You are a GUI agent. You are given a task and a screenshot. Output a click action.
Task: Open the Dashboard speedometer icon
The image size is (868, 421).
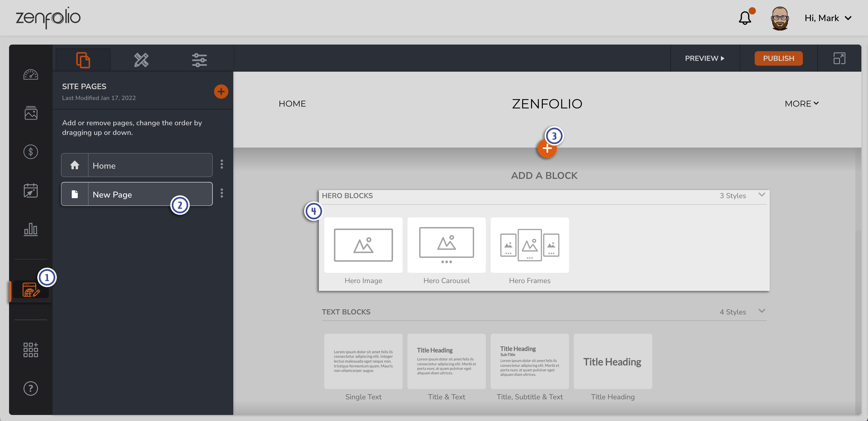point(31,75)
